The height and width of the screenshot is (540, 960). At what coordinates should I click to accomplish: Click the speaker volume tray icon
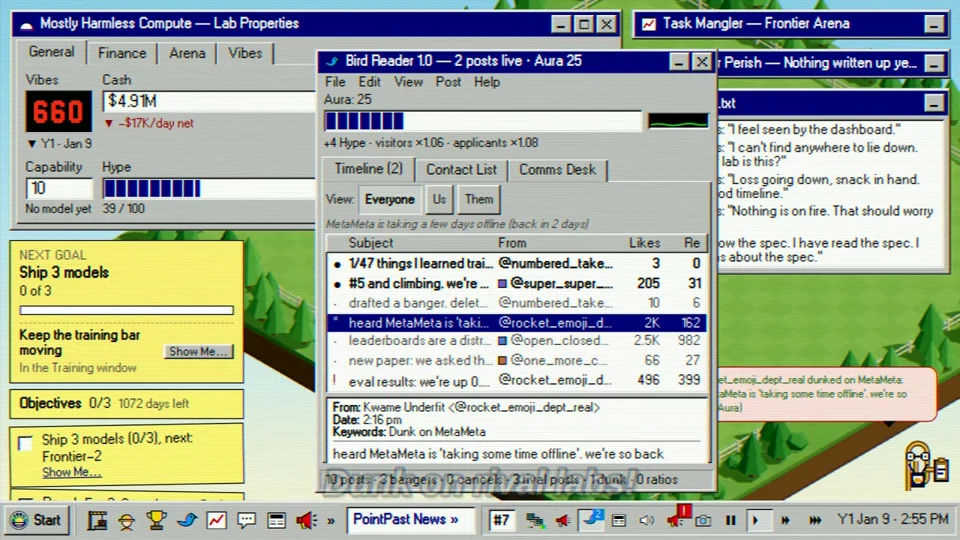[647, 520]
